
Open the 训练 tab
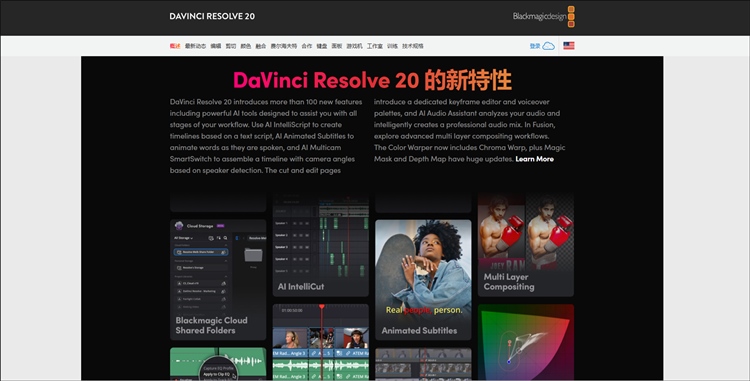(392, 46)
